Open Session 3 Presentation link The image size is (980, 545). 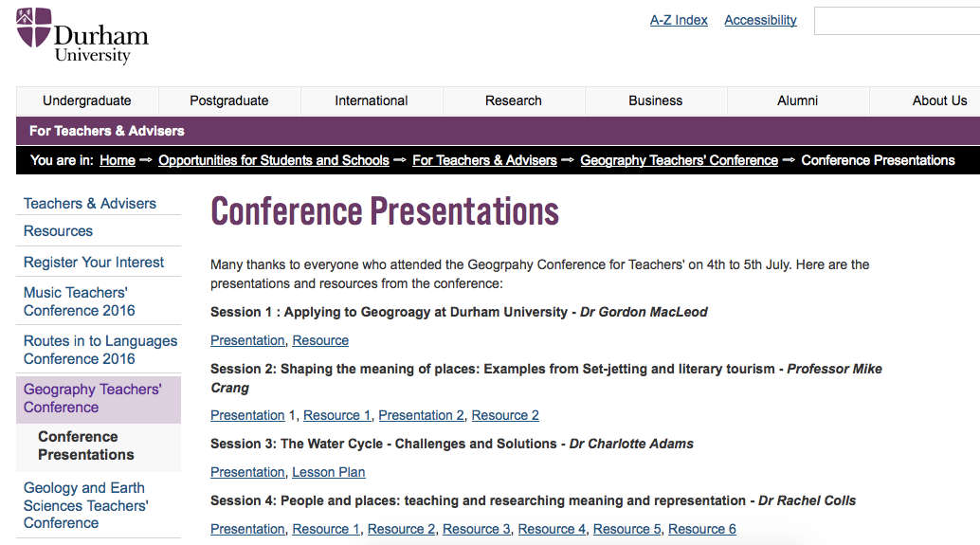point(247,473)
